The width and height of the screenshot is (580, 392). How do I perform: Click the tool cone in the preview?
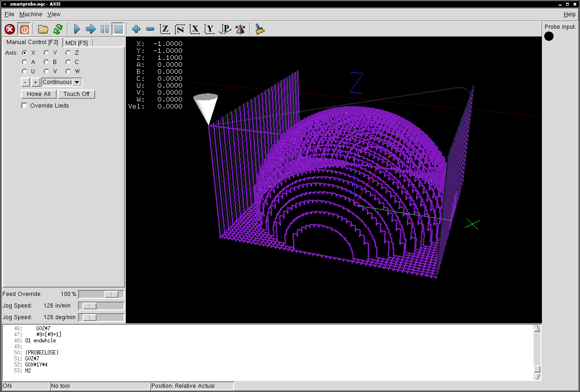[206, 109]
